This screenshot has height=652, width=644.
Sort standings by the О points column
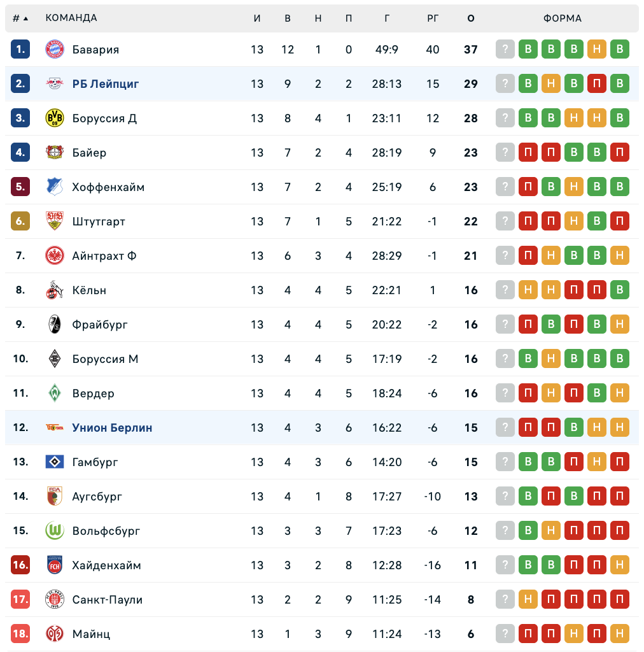471,18
